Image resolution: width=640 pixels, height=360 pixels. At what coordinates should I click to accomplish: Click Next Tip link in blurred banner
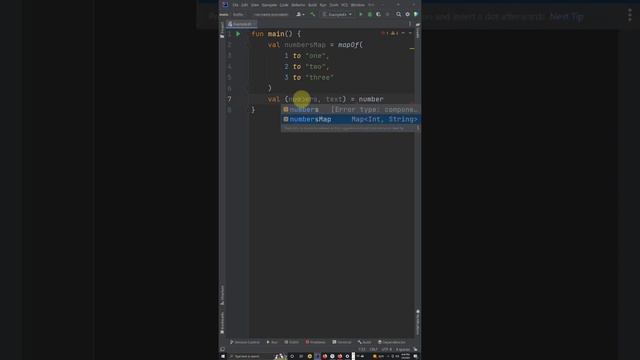pyautogui.click(x=567, y=17)
